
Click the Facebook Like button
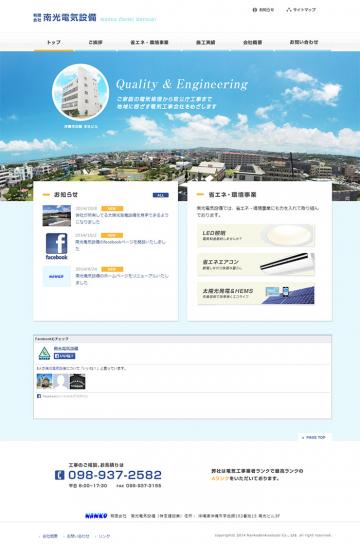(x=64, y=356)
